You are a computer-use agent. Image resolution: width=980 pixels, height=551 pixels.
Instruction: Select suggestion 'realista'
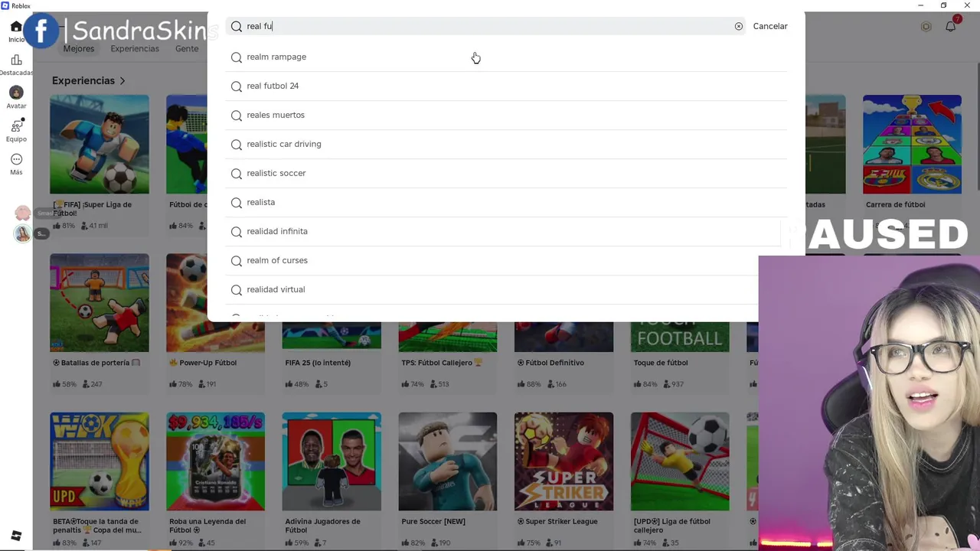click(x=505, y=202)
